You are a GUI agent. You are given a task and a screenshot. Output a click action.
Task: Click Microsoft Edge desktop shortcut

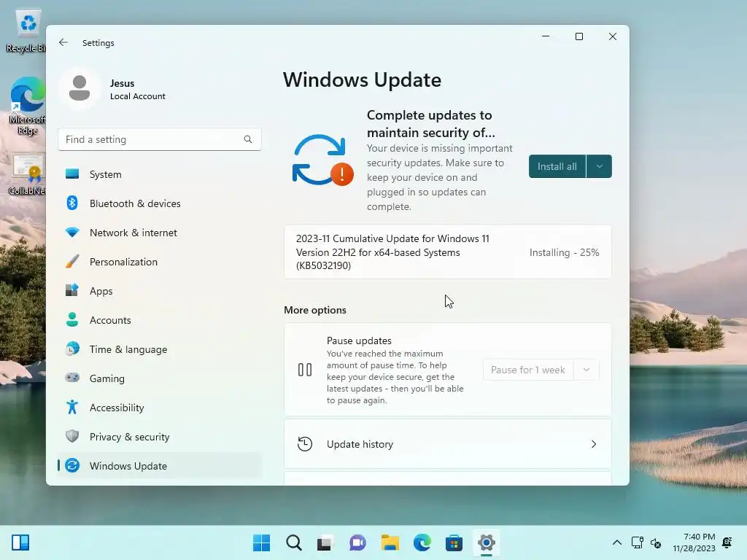point(27,106)
